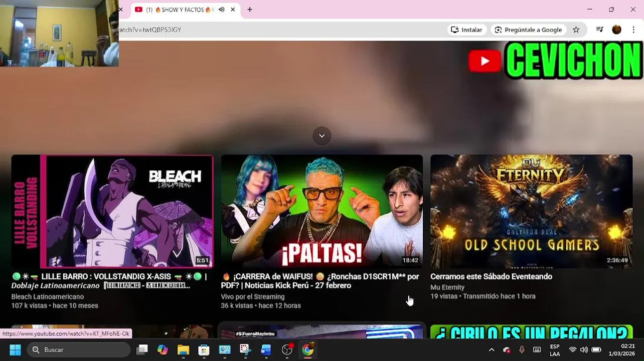
Task: Minimize the Chrome window
Action: (x=590, y=10)
